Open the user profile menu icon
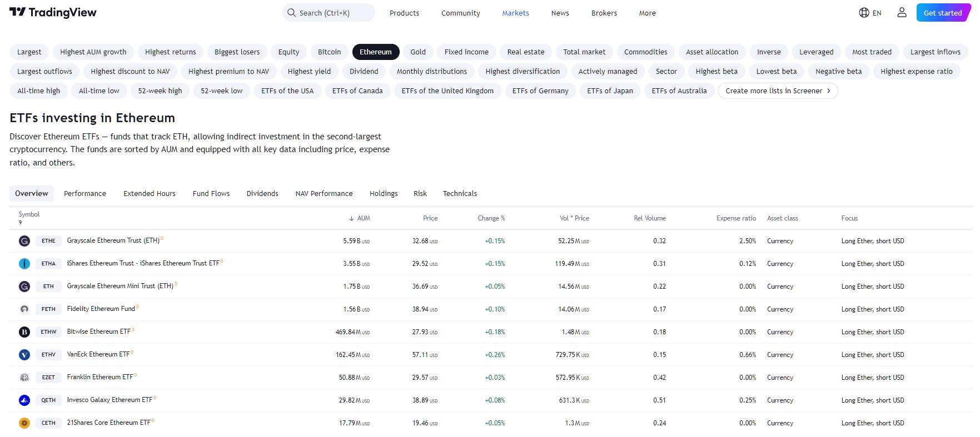980x437 pixels. [x=902, y=12]
